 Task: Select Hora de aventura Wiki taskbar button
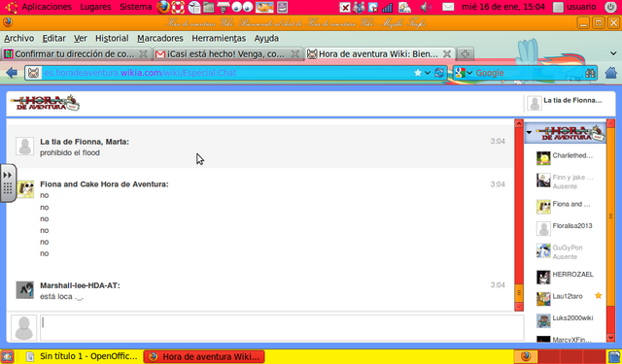click(x=204, y=356)
